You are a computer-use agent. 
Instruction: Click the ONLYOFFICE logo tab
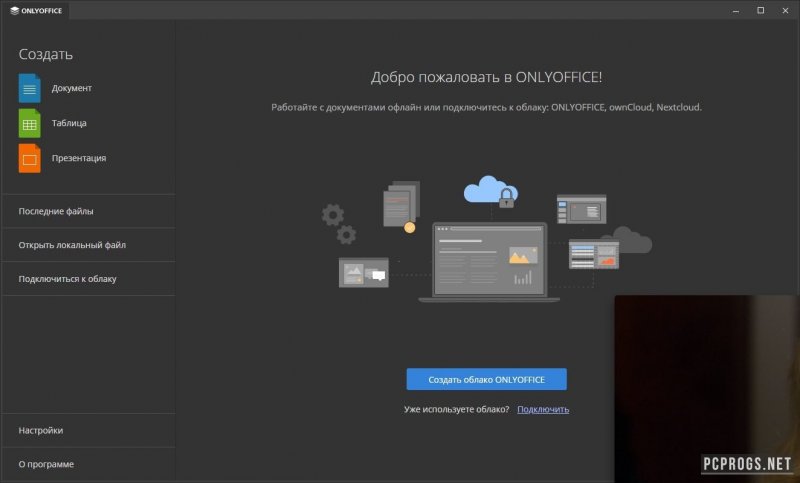[36, 10]
